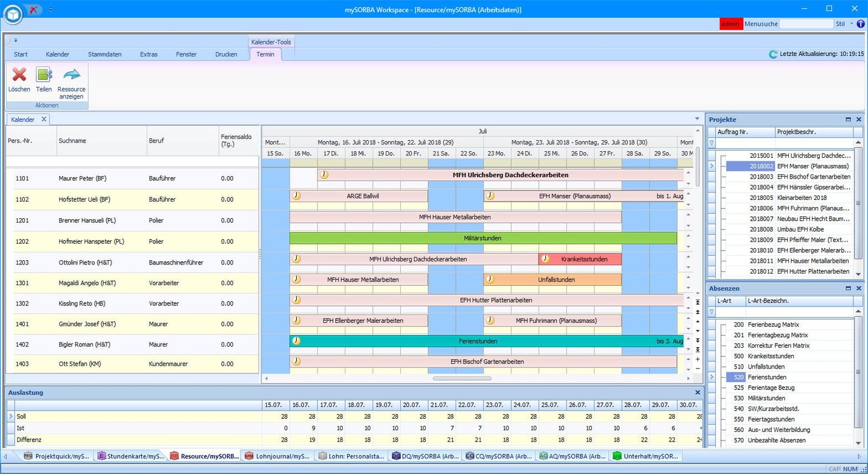
Task: Click filter icon in Projekte filter row
Action: (711, 143)
